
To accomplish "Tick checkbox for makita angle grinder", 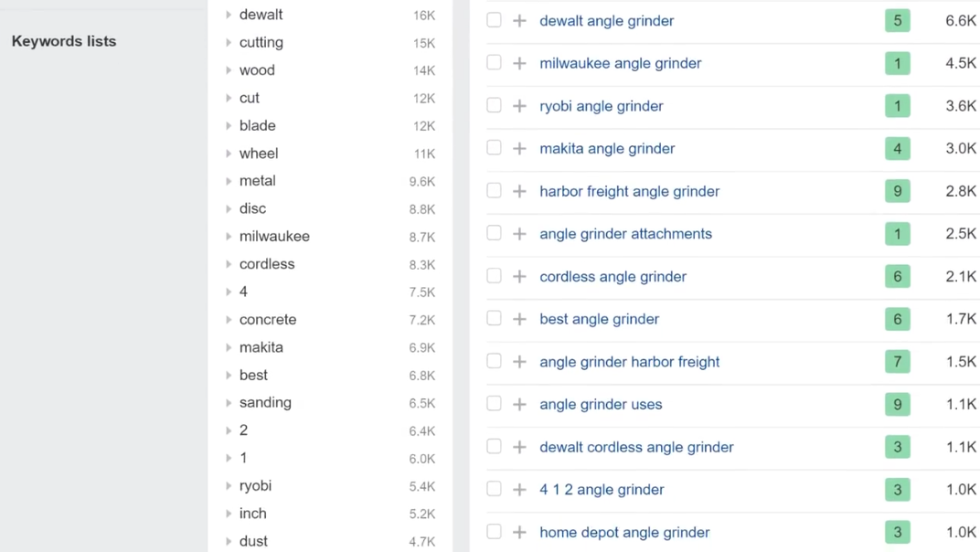I will pos(494,148).
